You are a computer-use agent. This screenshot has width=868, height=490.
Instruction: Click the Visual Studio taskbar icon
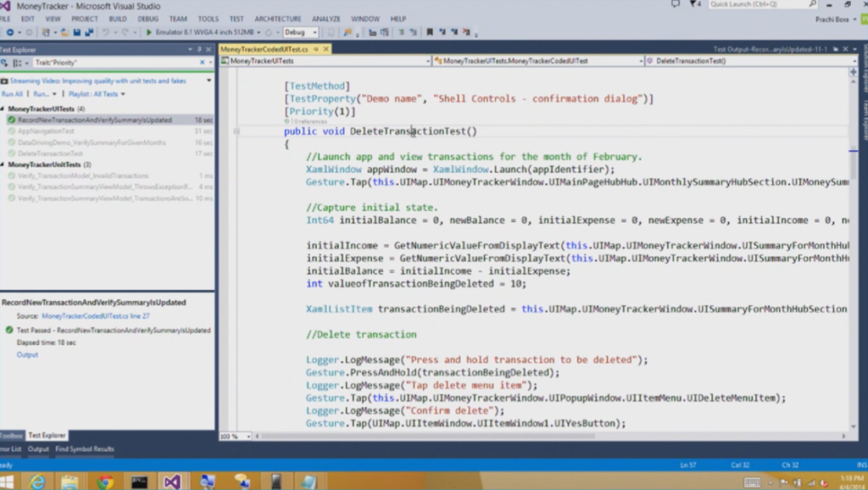pos(172,482)
